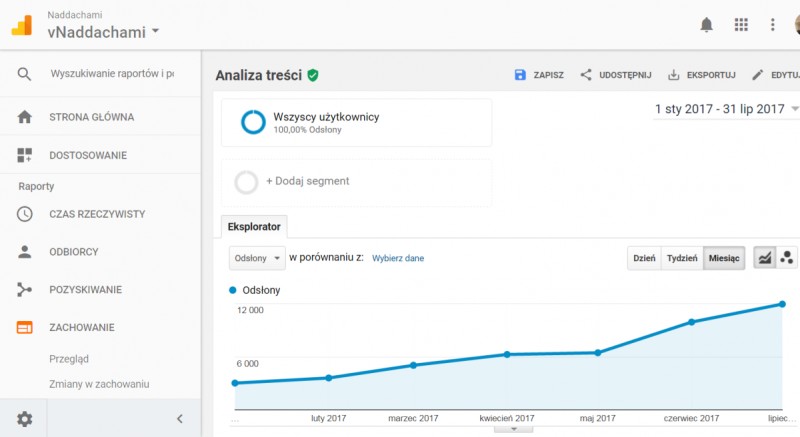This screenshot has width=800, height=437.
Task: Click the search magnifier icon
Action: point(24,74)
